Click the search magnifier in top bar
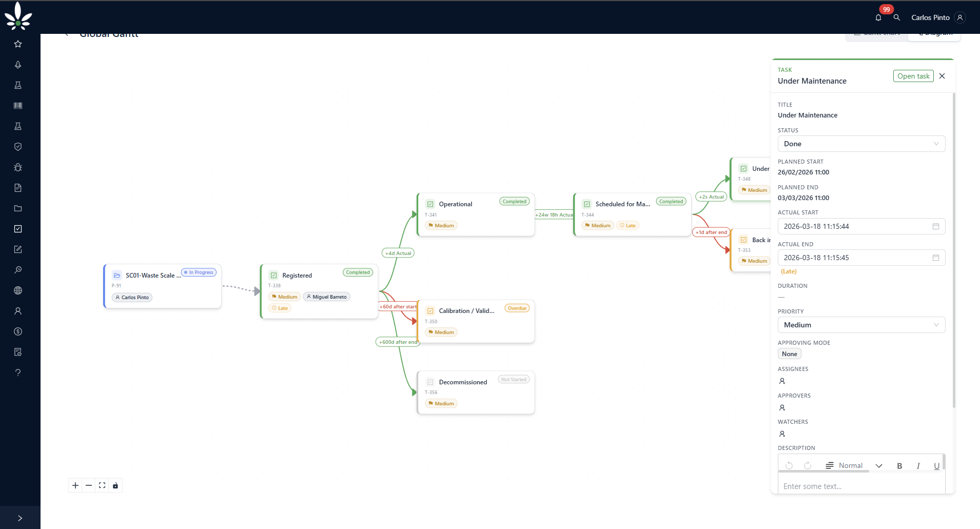The image size is (980, 529). click(896, 17)
